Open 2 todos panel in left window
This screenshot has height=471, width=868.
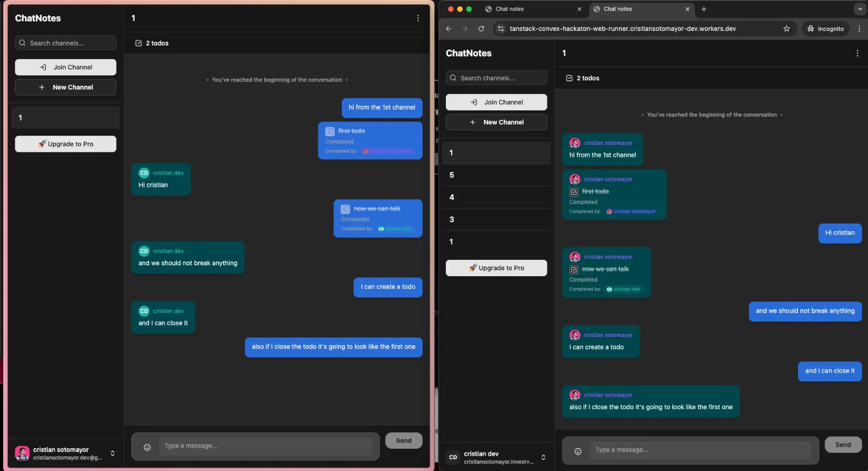152,43
